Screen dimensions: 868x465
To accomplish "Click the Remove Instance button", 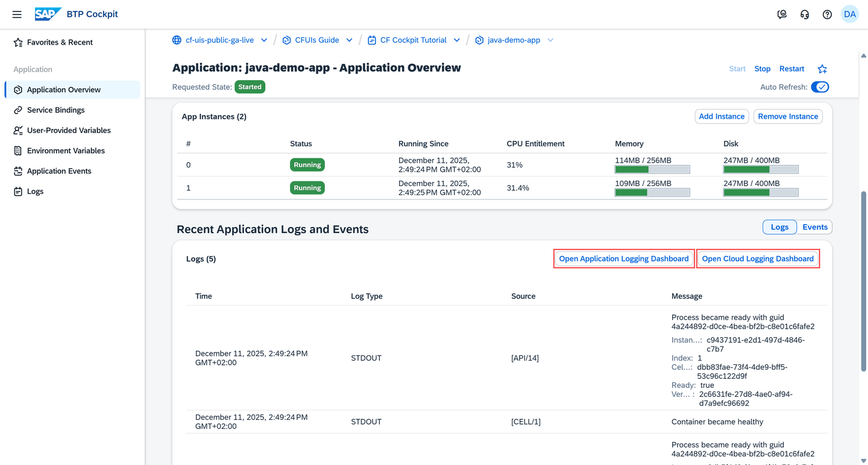I will coord(788,116).
